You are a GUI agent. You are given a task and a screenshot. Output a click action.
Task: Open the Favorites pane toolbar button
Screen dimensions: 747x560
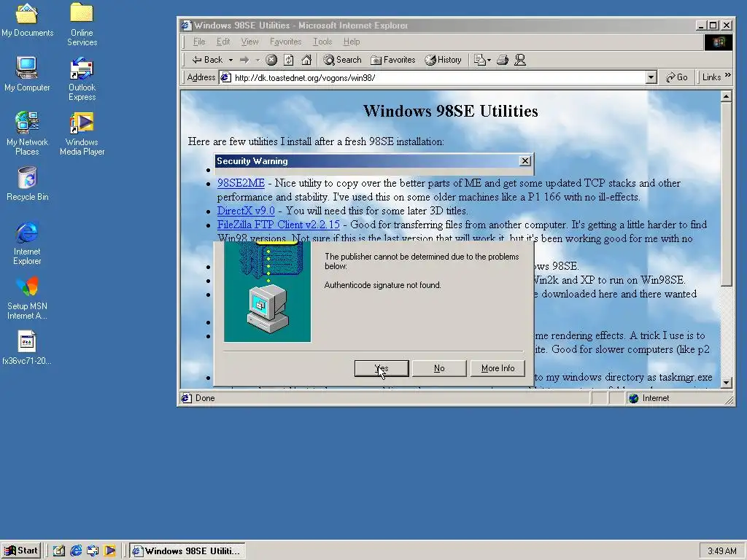393,60
